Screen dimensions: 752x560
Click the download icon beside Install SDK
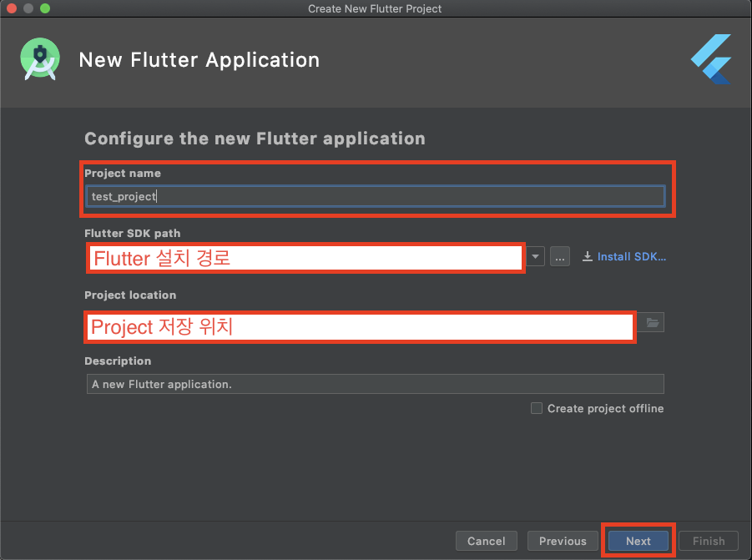point(588,256)
